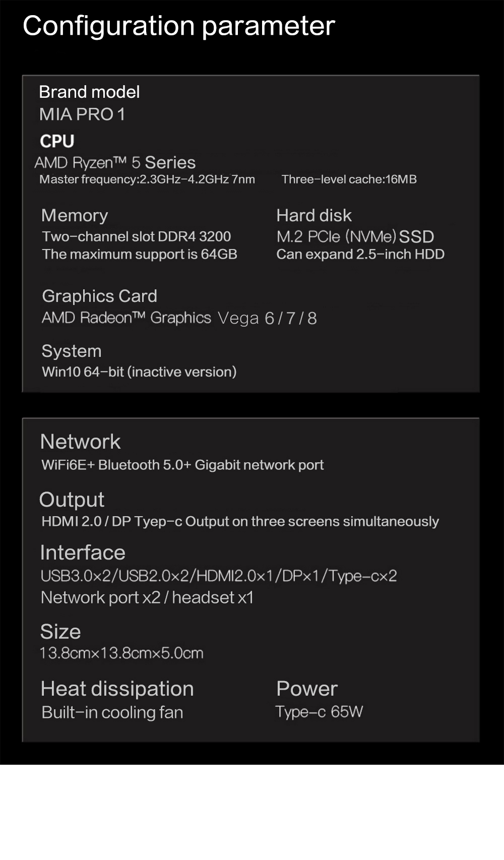Viewport: 504px width, 860px height.
Task: Click the WiFi6E+ Bluetooth 5.0 line
Action: (x=182, y=465)
